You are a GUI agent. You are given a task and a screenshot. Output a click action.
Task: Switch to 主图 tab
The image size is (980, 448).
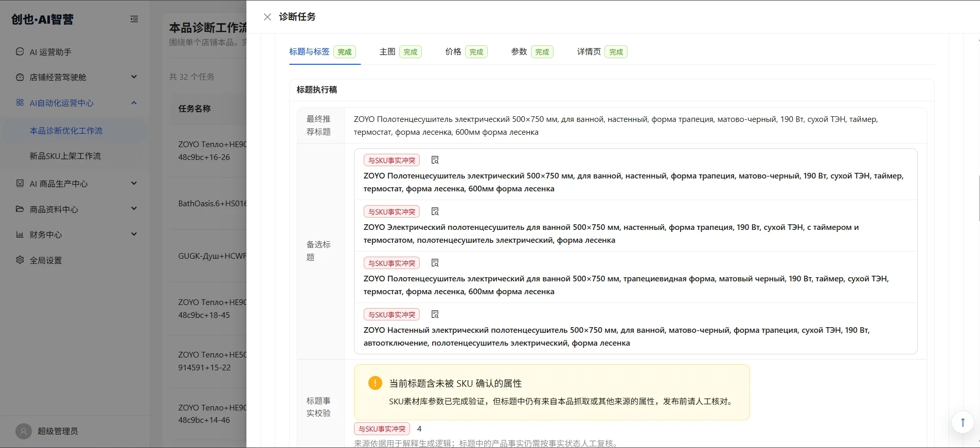400,51
